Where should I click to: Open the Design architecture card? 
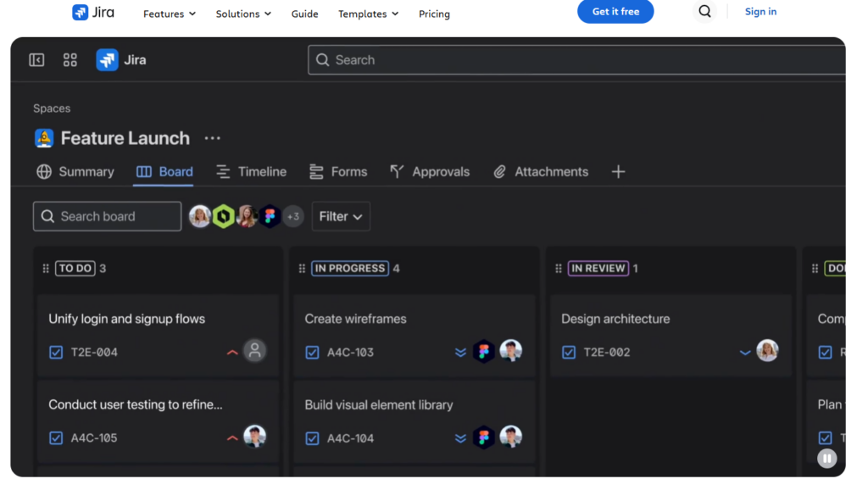(671, 336)
